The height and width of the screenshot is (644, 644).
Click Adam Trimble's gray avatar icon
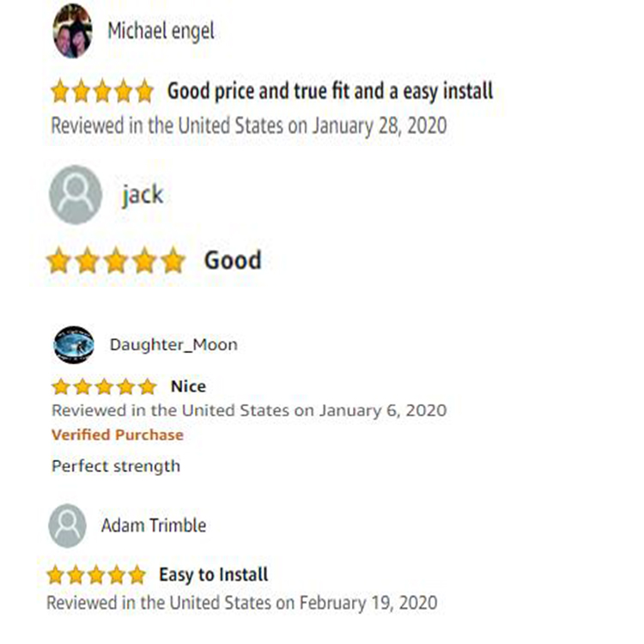coord(67,526)
